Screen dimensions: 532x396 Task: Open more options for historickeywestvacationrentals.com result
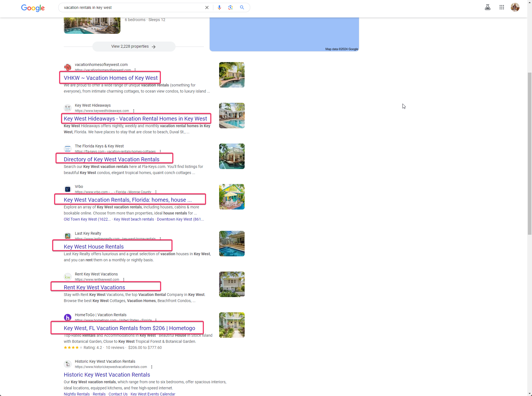click(152, 367)
